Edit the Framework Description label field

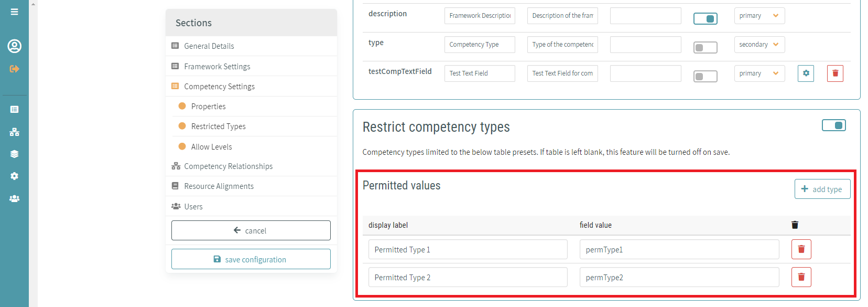tap(480, 16)
